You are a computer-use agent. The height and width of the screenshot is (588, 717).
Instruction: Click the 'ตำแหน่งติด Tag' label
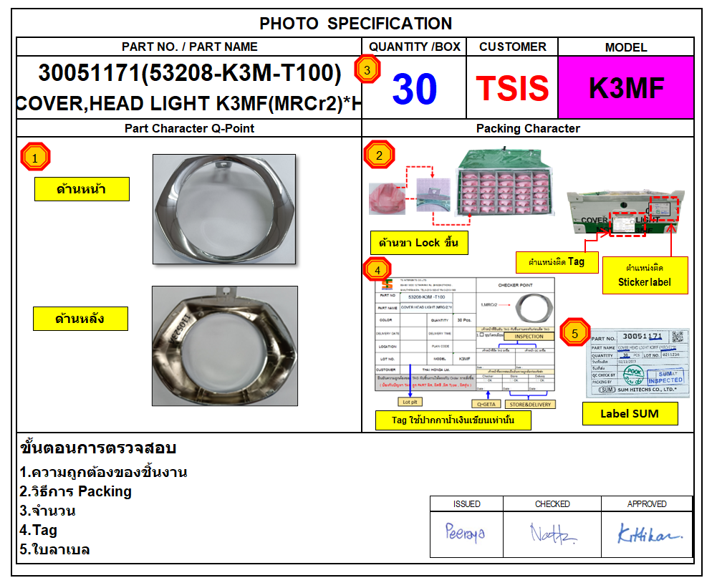[557, 262]
